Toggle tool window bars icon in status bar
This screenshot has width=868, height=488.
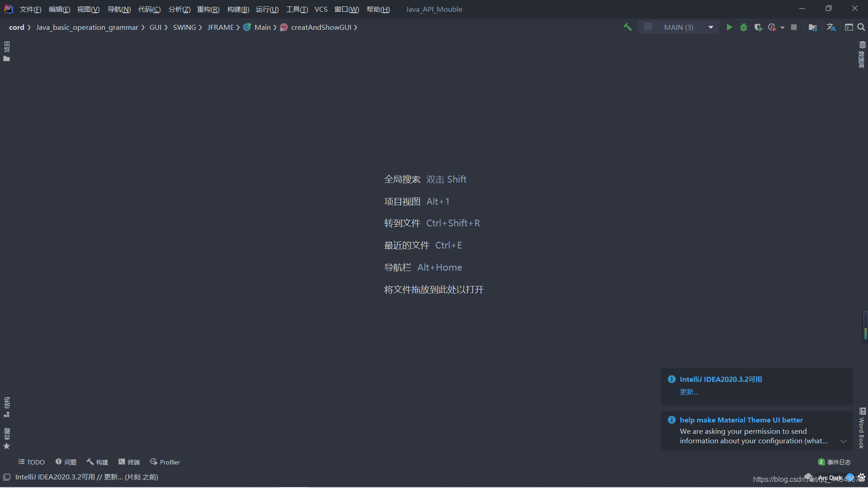[7, 477]
